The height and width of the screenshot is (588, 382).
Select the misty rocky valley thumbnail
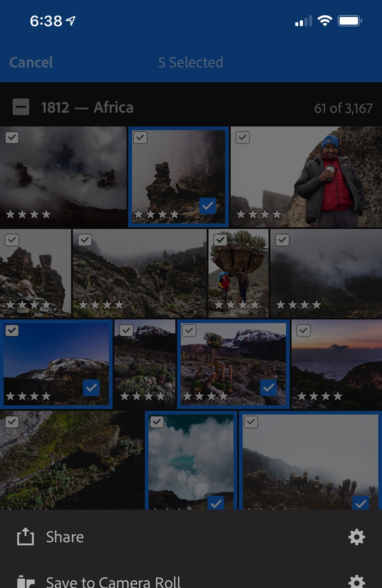point(140,273)
